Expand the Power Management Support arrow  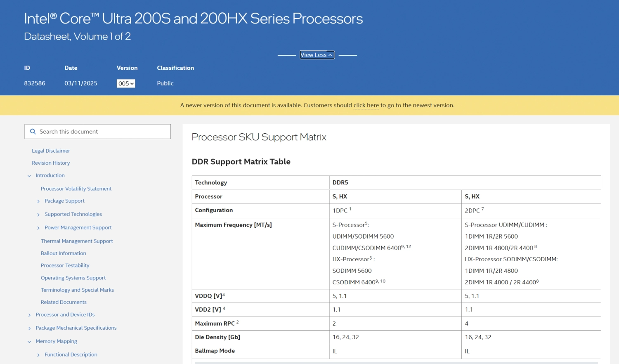(38, 228)
